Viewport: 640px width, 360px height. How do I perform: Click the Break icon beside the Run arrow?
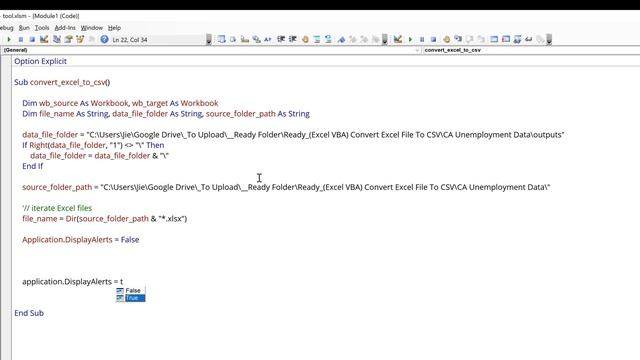[20, 40]
